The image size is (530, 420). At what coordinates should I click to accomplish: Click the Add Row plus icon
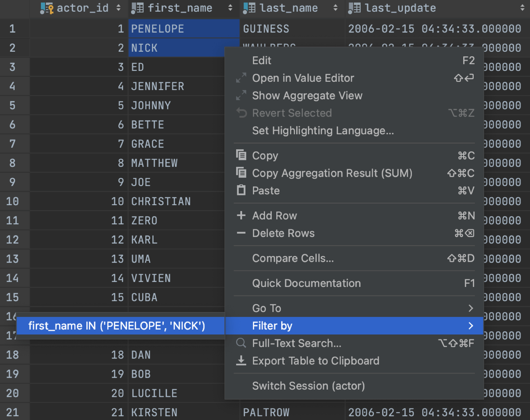(241, 215)
